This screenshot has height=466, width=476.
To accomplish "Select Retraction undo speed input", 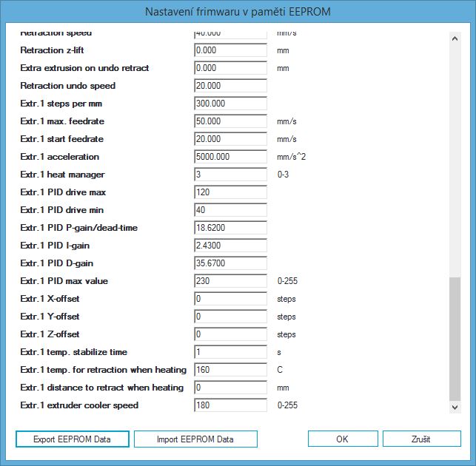I will click(x=229, y=86).
